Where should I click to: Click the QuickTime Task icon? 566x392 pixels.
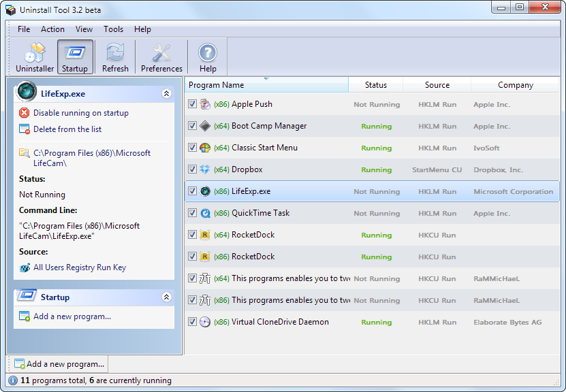pos(205,213)
